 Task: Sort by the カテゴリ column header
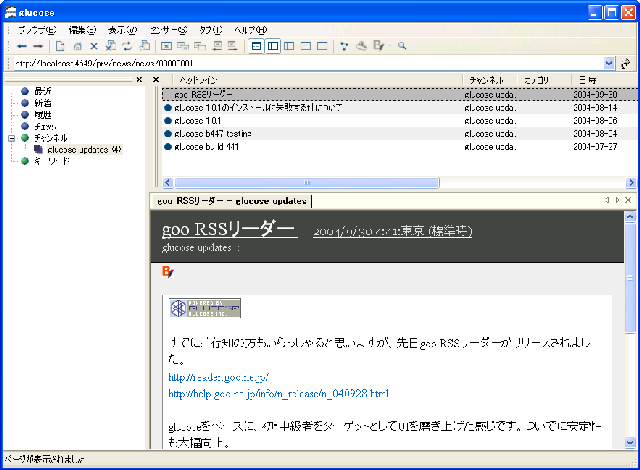click(544, 80)
